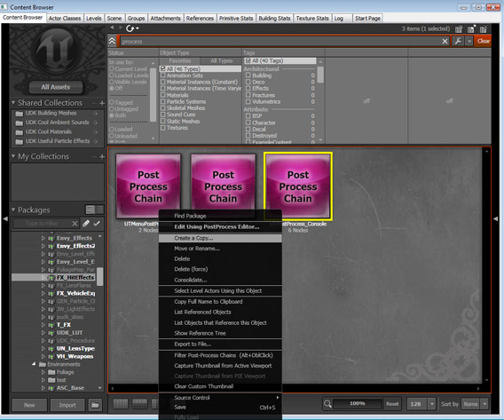
Task: Click the search field containing process
Action: click(x=280, y=41)
